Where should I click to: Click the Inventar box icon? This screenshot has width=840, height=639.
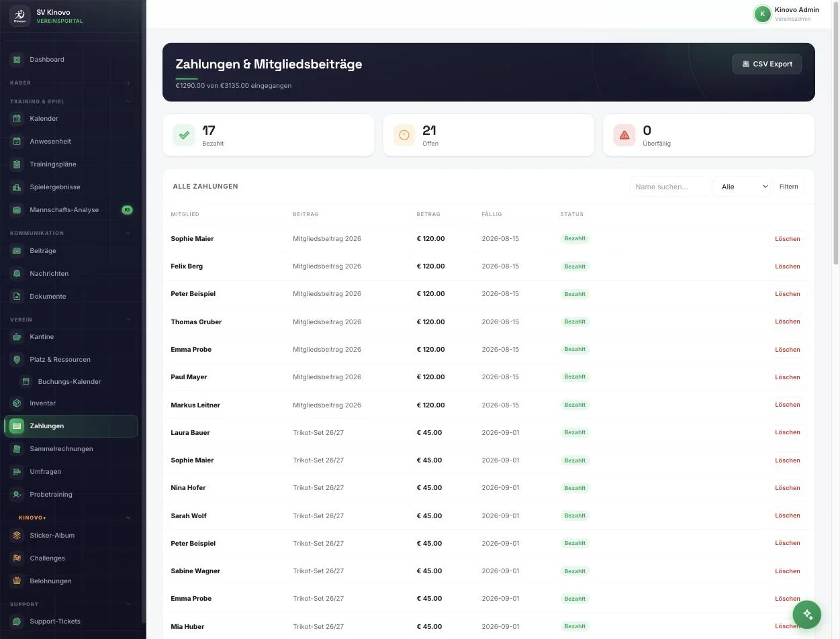(x=17, y=403)
